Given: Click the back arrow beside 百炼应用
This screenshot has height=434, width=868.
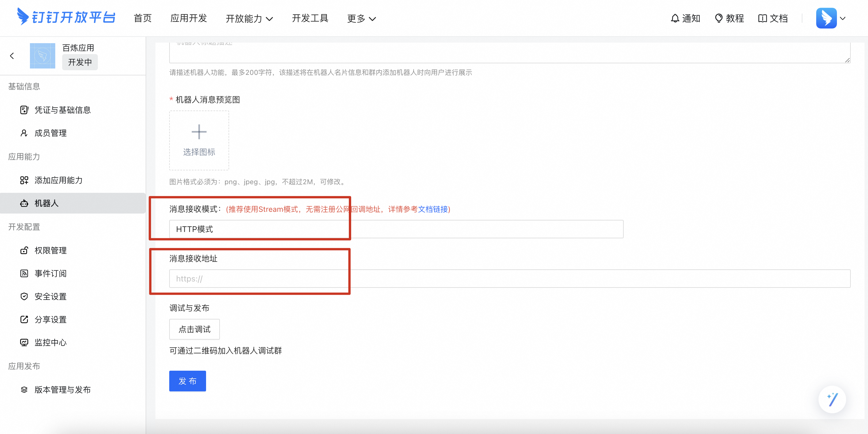Looking at the screenshot, I should coord(12,56).
